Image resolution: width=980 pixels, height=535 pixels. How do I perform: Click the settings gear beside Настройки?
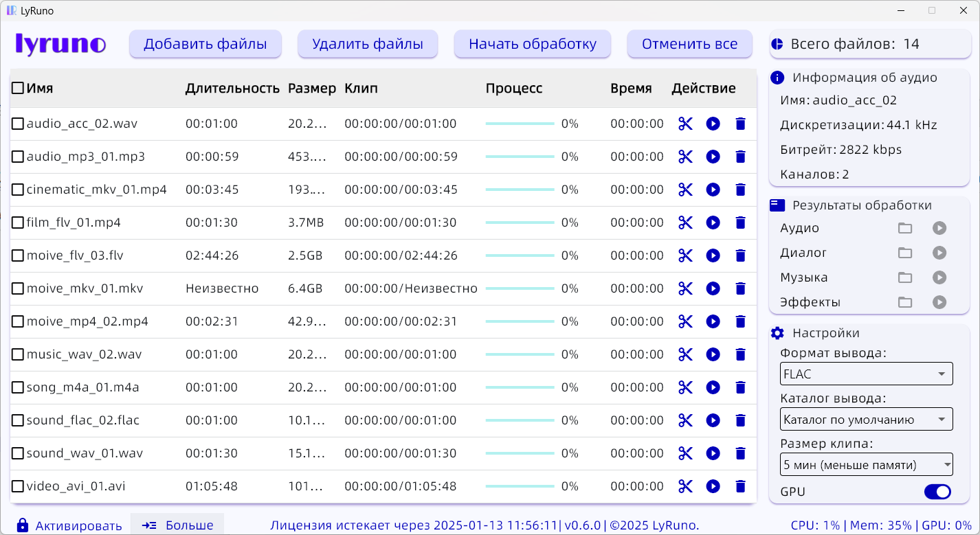click(777, 333)
